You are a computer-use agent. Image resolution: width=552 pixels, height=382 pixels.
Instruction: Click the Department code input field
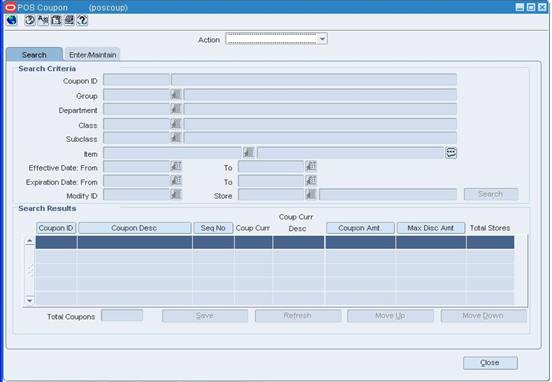(136, 109)
